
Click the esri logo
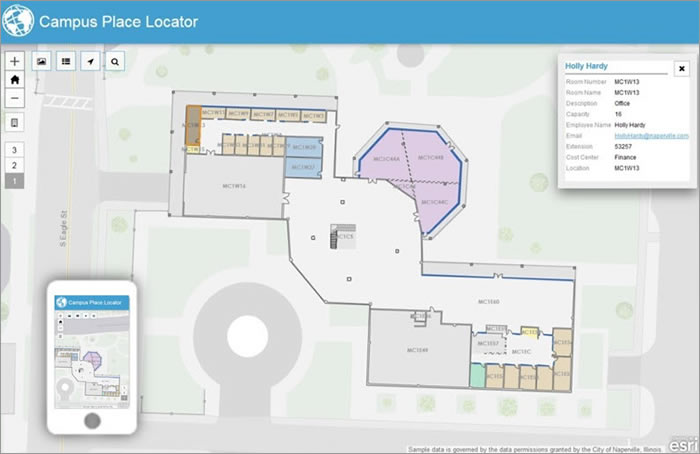coord(683,445)
